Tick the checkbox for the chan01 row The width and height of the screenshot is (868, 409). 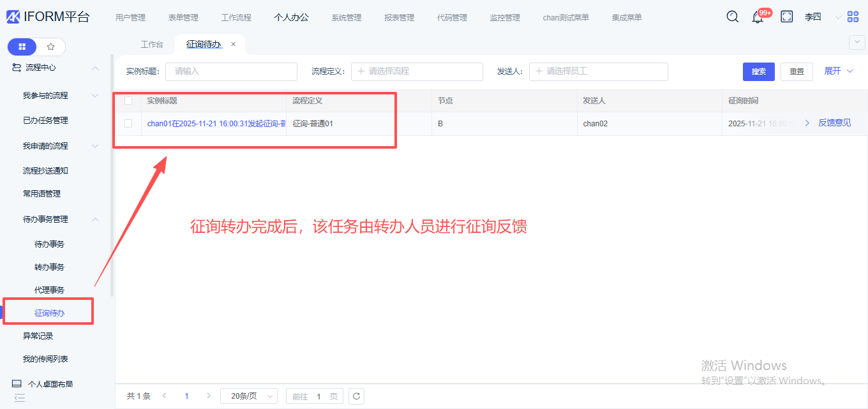click(128, 124)
